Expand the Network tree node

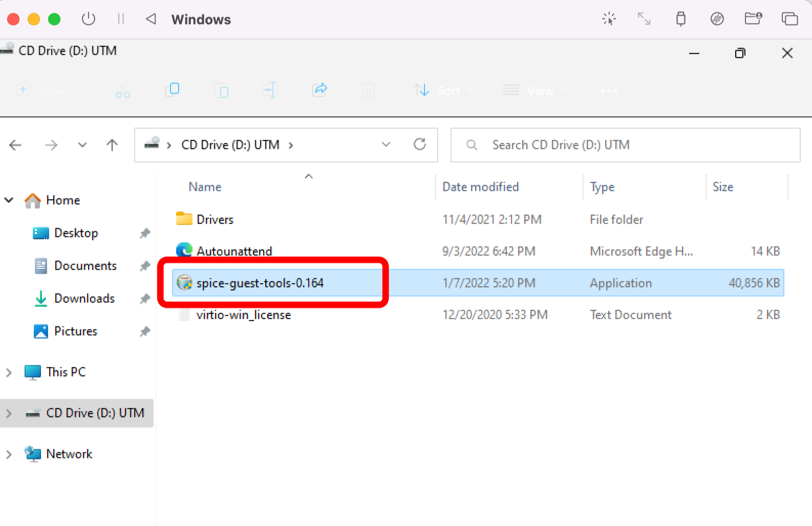click(9, 454)
